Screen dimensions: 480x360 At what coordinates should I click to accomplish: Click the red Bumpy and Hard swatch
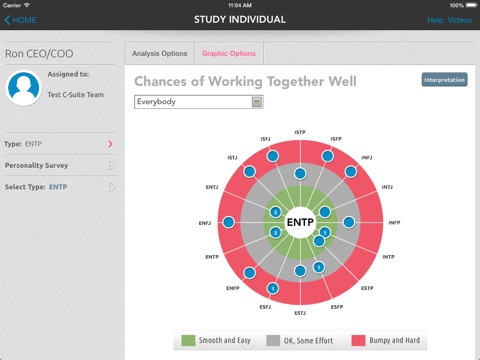click(358, 340)
